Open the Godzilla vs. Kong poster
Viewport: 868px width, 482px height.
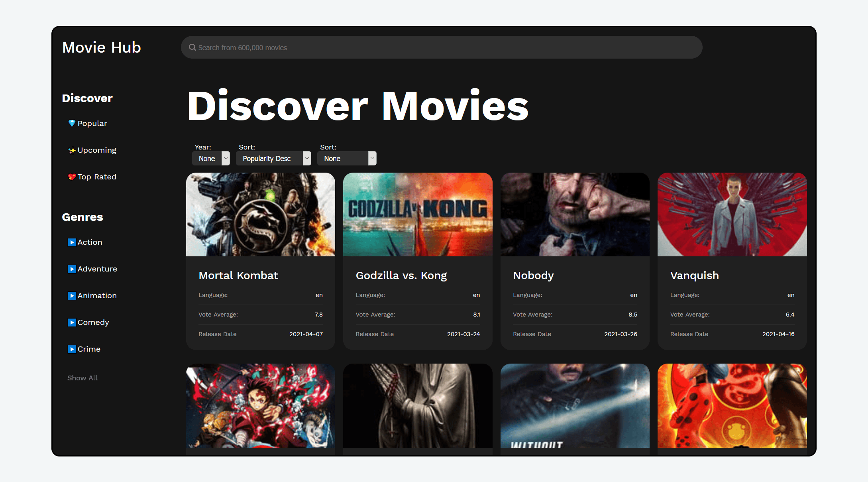pos(418,214)
